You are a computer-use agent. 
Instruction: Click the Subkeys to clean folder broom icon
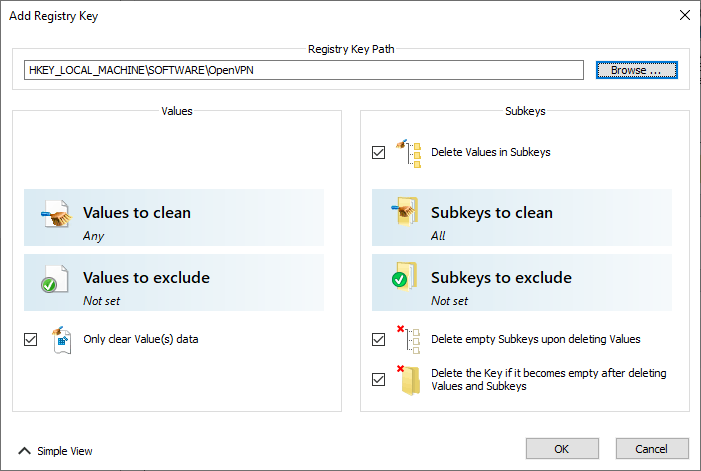[405, 211]
